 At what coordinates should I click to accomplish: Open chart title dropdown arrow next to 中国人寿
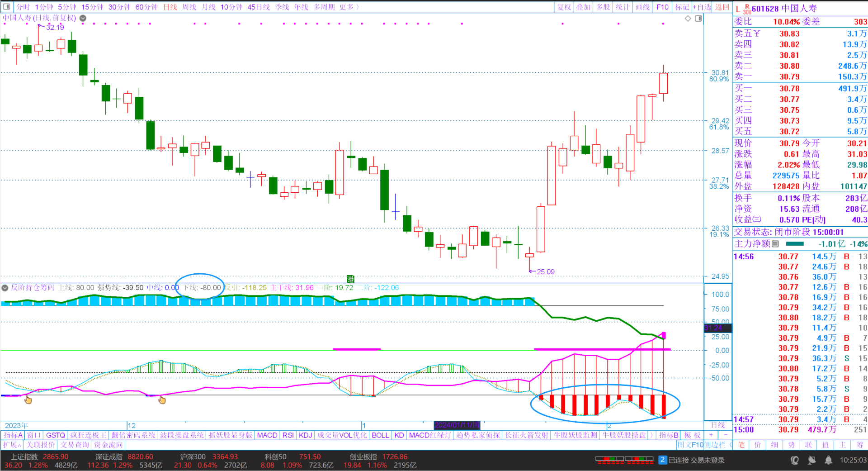[x=83, y=18]
